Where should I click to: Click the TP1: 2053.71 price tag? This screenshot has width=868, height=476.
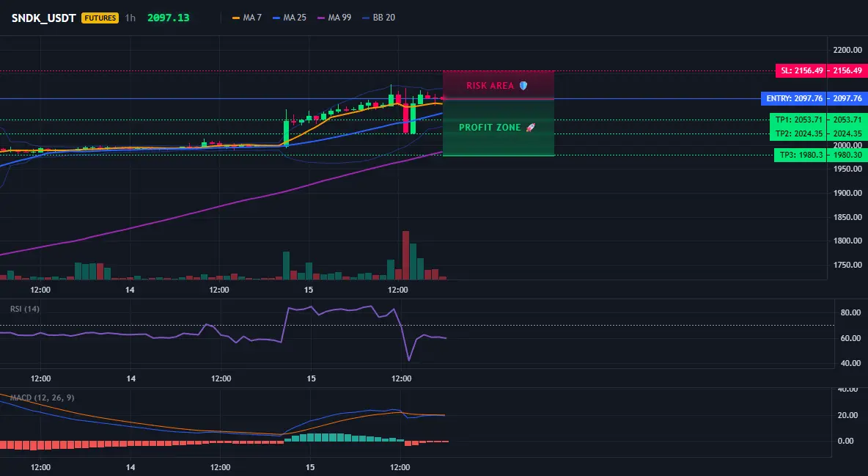pyautogui.click(x=798, y=120)
